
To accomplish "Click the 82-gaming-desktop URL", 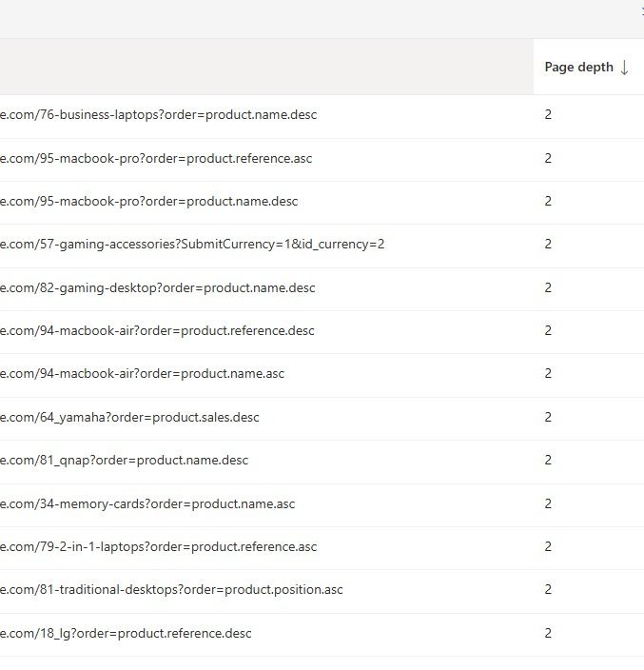I will [158, 287].
